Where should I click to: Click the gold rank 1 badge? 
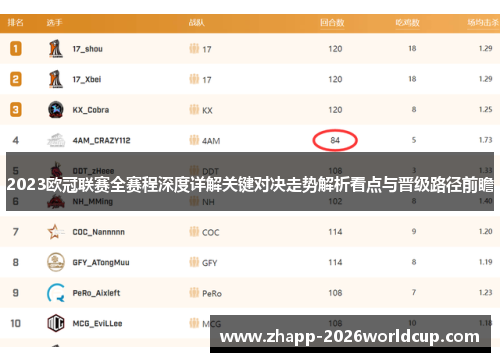tap(16, 49)
